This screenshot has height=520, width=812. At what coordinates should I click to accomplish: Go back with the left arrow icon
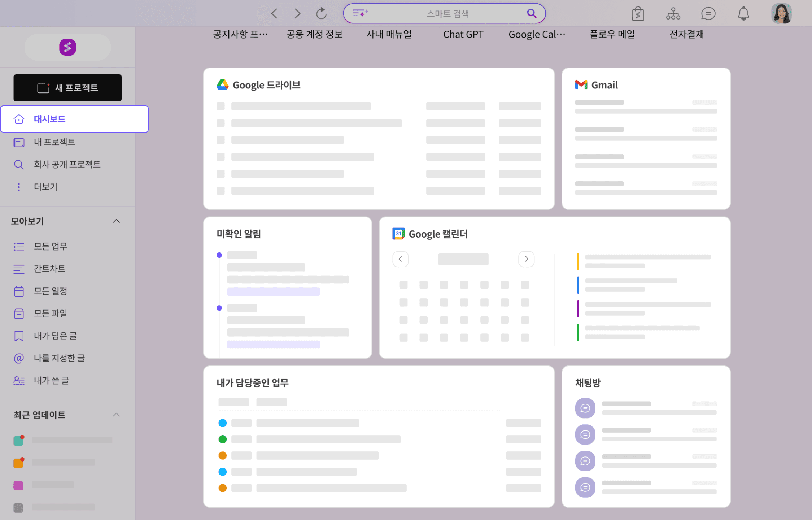(x=274, y=14)
